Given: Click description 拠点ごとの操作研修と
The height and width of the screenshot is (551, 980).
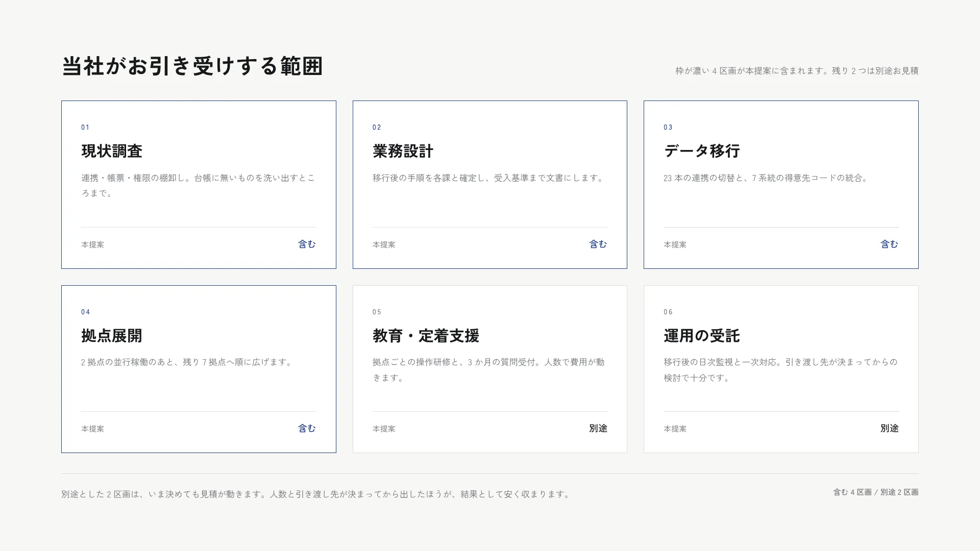Looking at the screenshot, I should 488,370.
